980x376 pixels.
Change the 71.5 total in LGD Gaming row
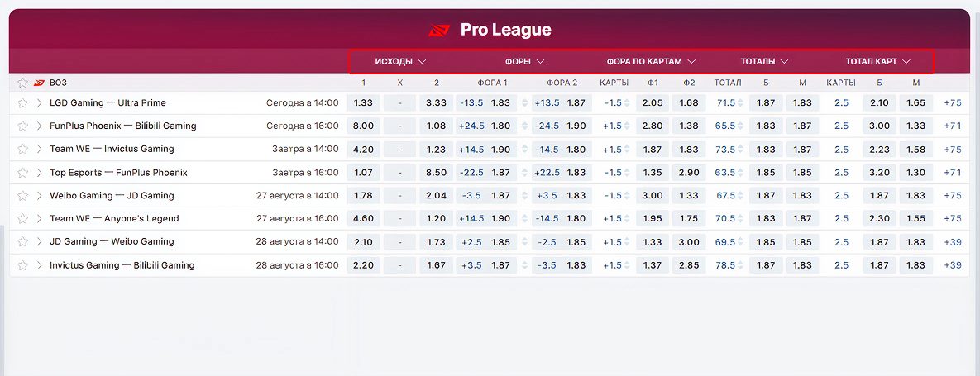click(x=742, y=103)
